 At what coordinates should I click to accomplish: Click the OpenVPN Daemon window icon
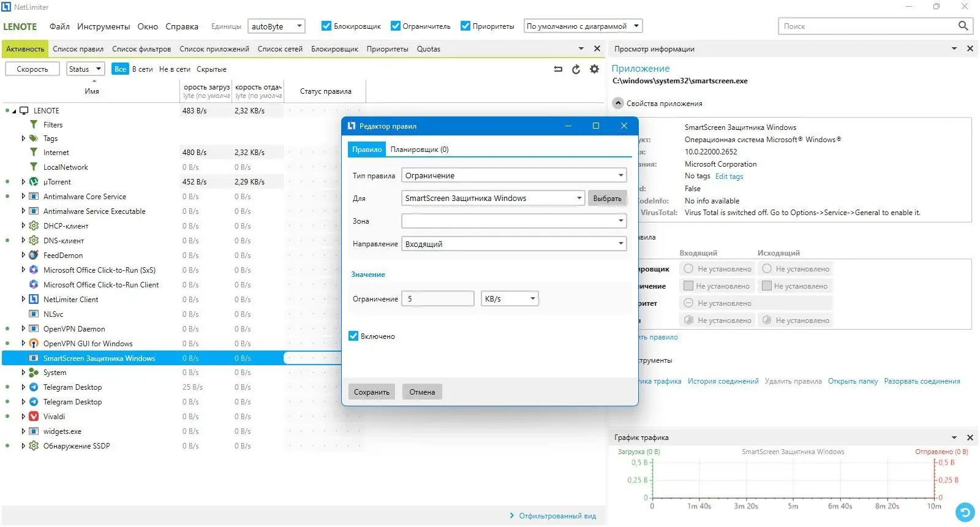tap(34, 328)
